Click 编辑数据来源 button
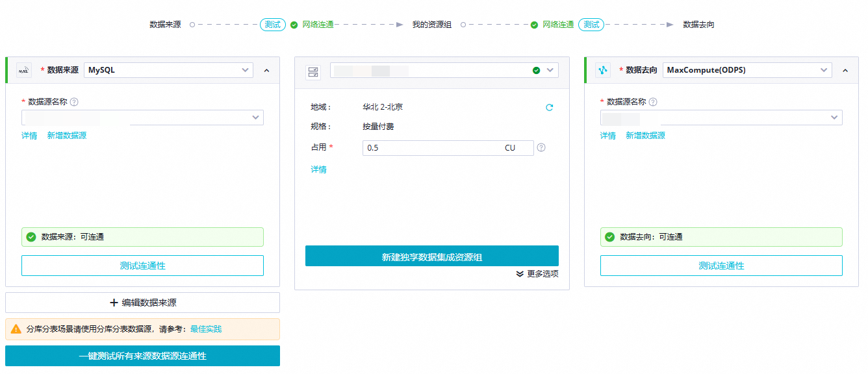The height and width of the screenshot is (374, 868). click(142, 303)
